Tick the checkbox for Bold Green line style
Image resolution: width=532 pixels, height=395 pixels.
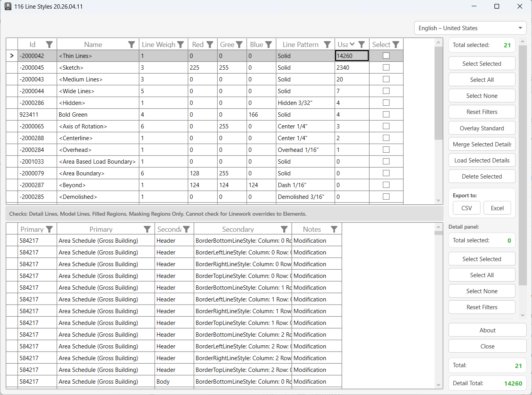(386, 114)
